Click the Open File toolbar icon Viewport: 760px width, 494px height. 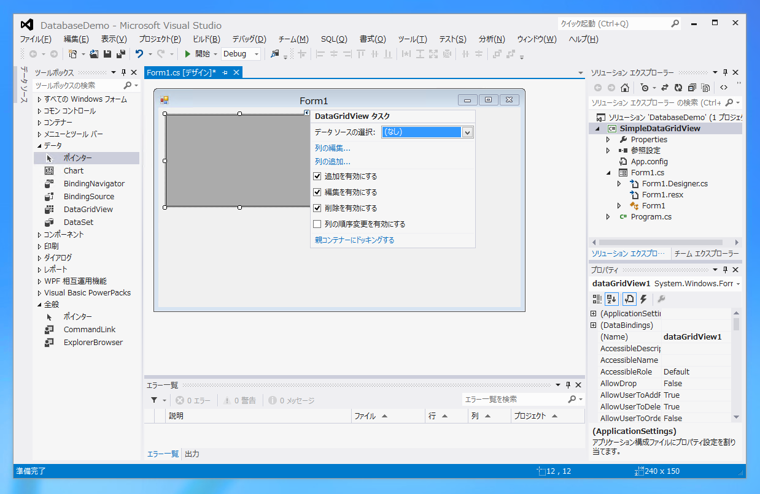point(94,54)
